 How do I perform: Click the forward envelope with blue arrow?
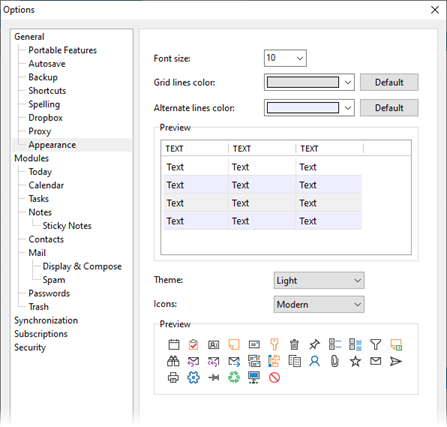[234, 361]
